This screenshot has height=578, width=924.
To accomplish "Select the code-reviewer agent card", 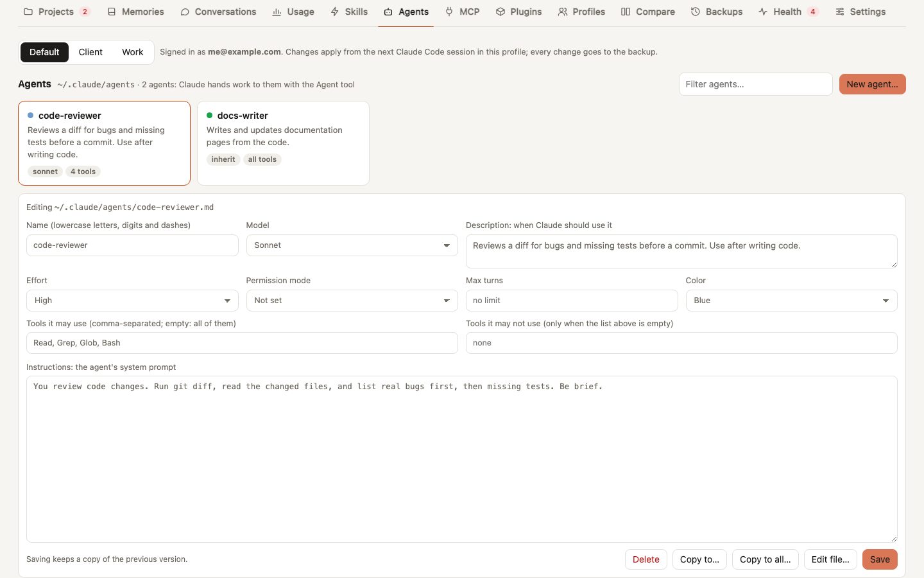I will (104, 143).
